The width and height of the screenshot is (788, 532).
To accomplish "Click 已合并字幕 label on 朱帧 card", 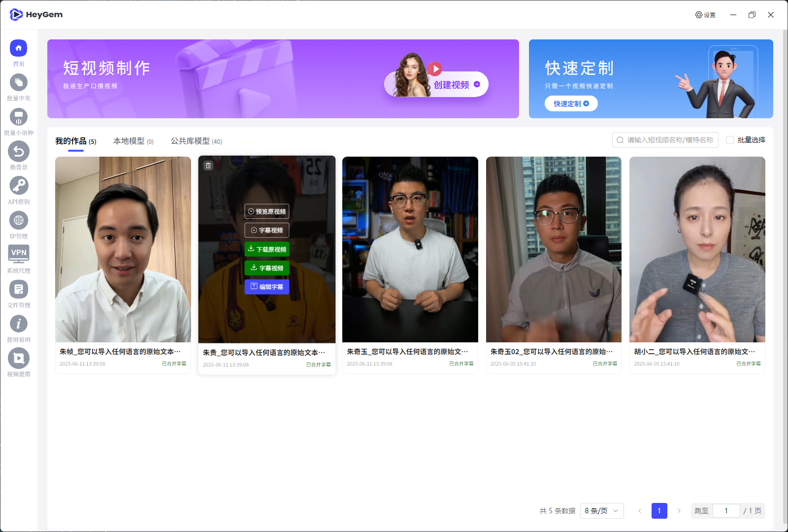I will click(174, 364).
